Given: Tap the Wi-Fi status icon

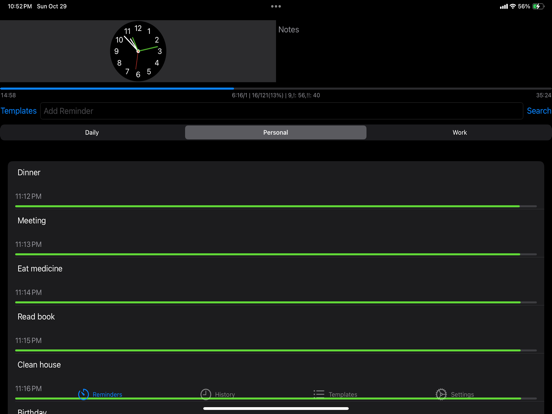Looking at the screenshot, I should point(513,6).
